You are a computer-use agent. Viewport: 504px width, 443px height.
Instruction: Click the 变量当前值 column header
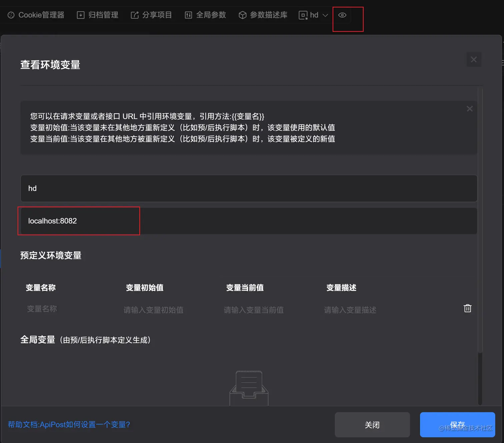(245, 288)
